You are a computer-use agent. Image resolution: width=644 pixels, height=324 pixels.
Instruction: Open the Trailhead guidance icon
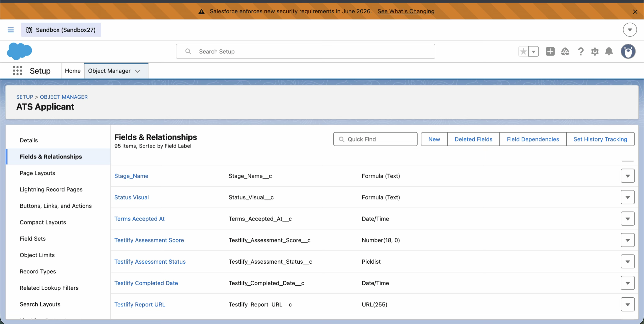pos(565,51)
